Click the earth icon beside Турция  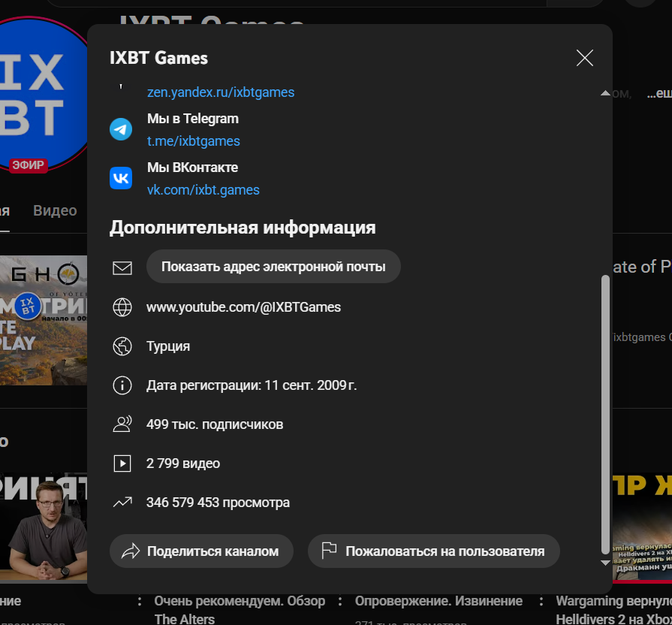pyautogui.click(x=122, y=346)
